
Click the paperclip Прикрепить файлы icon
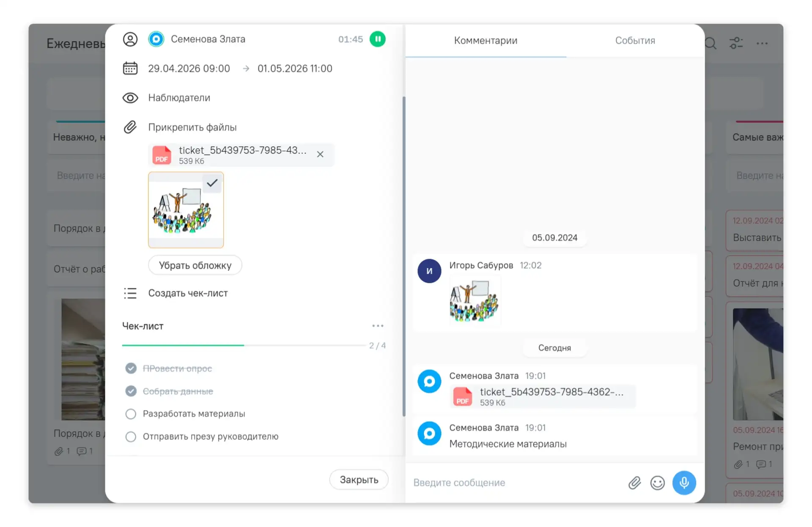[x=130, y=127]
